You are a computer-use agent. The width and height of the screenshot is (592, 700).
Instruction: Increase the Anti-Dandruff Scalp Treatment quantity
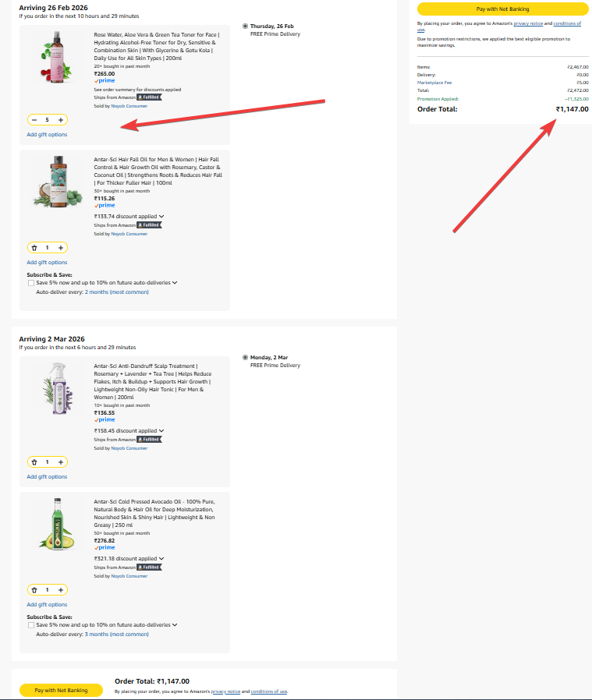(x=61, y=462)
